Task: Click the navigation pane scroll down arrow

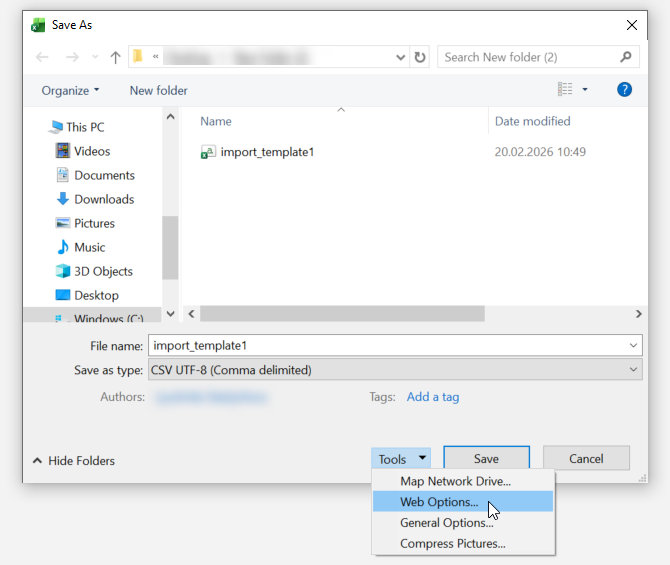Action: pos(170,314)
